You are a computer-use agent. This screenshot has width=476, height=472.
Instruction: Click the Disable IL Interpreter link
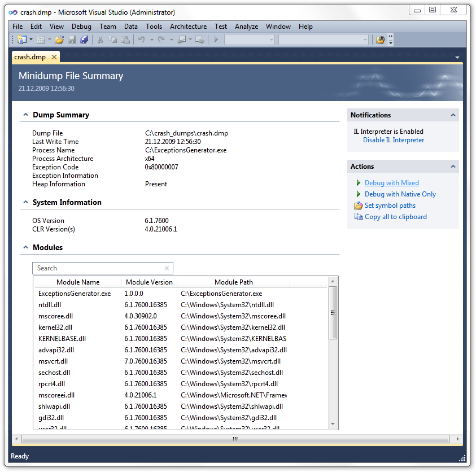coord(394,140)
